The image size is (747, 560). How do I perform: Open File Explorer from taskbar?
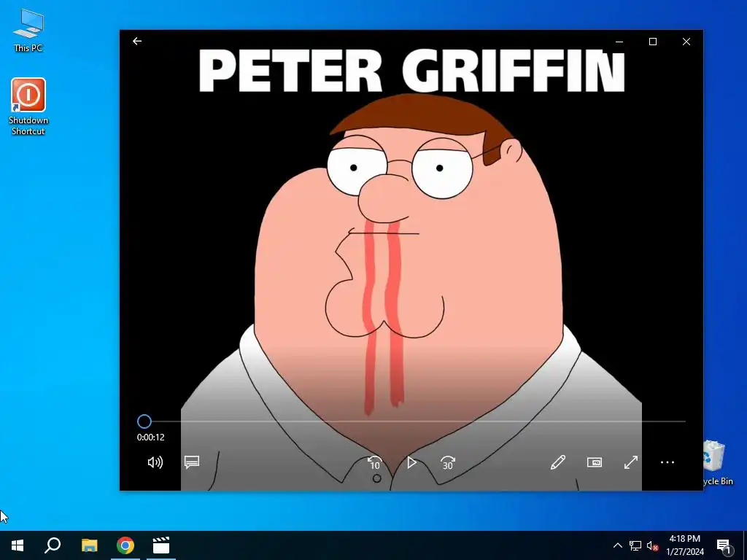point(89,545)
